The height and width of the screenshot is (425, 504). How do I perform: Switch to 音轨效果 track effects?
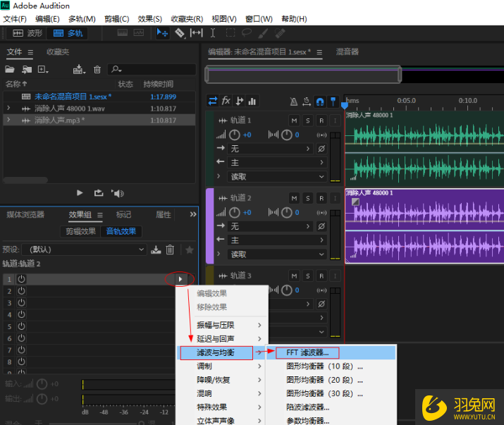coord(121,231)
